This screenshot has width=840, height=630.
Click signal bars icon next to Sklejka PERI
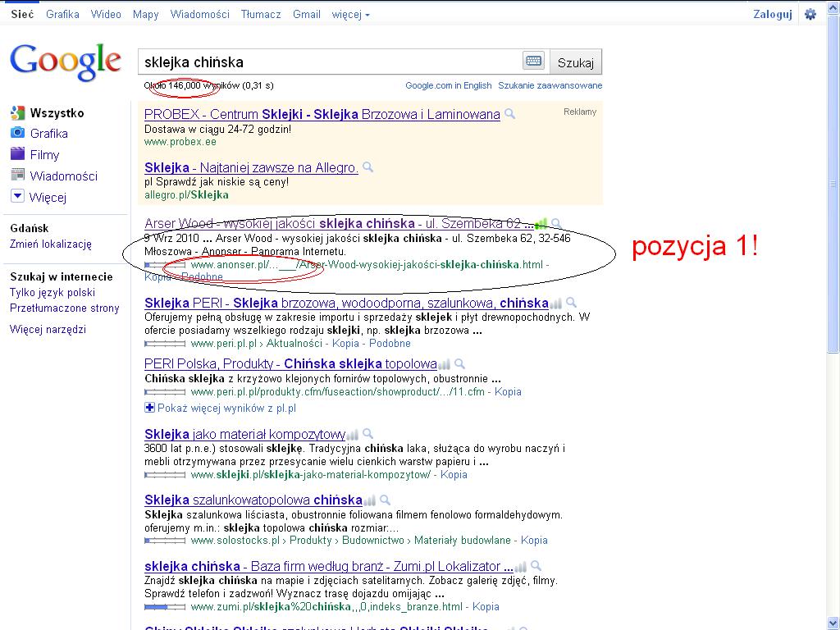(556, 304)
